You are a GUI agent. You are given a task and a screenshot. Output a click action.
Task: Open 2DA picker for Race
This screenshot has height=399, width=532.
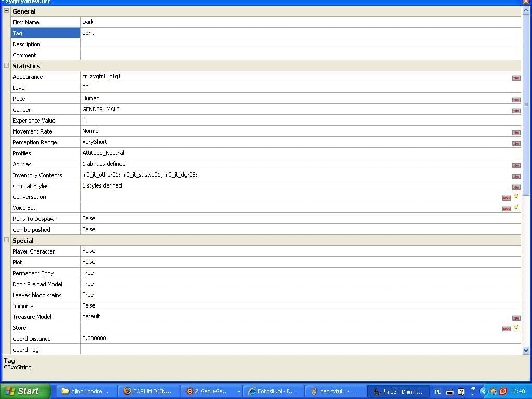516,100
